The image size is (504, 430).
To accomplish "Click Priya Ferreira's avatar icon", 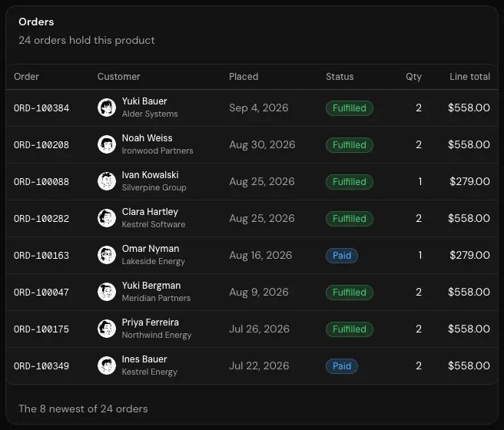I will [x=107, y=329].
